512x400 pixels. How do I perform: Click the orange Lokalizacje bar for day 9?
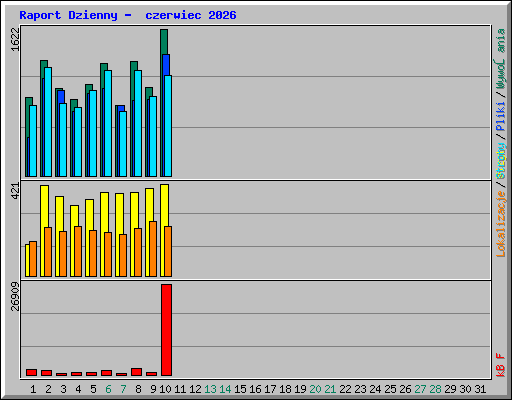click(x=153, y=249)
